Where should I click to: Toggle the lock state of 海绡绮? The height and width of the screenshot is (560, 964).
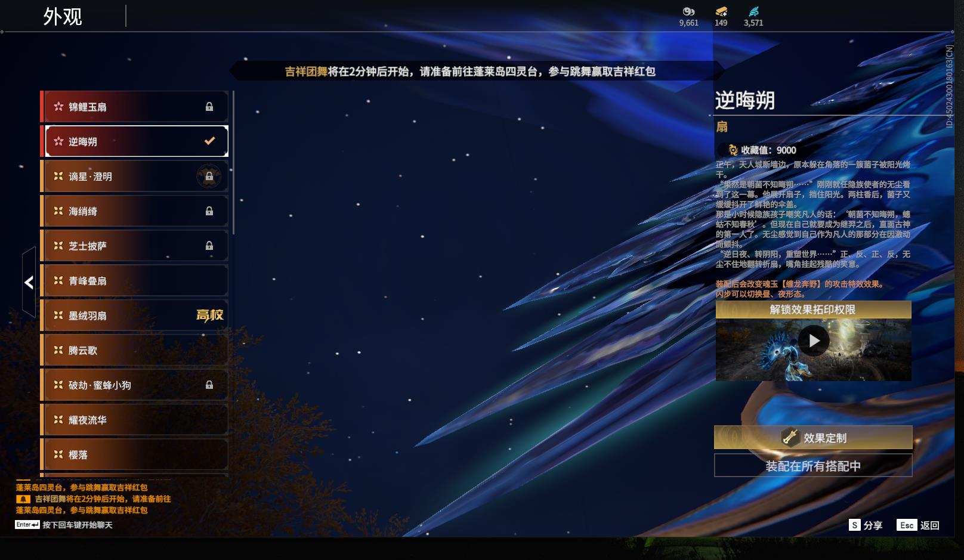209,211
